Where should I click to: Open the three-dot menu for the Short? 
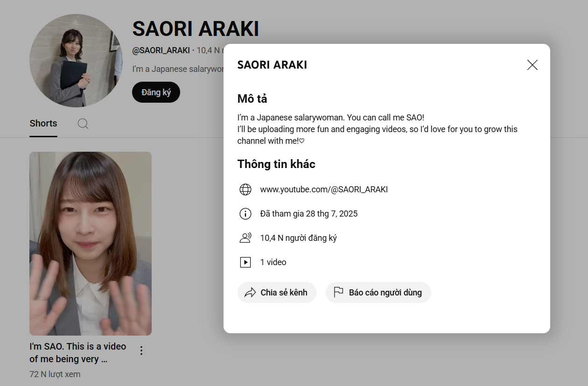141,351
